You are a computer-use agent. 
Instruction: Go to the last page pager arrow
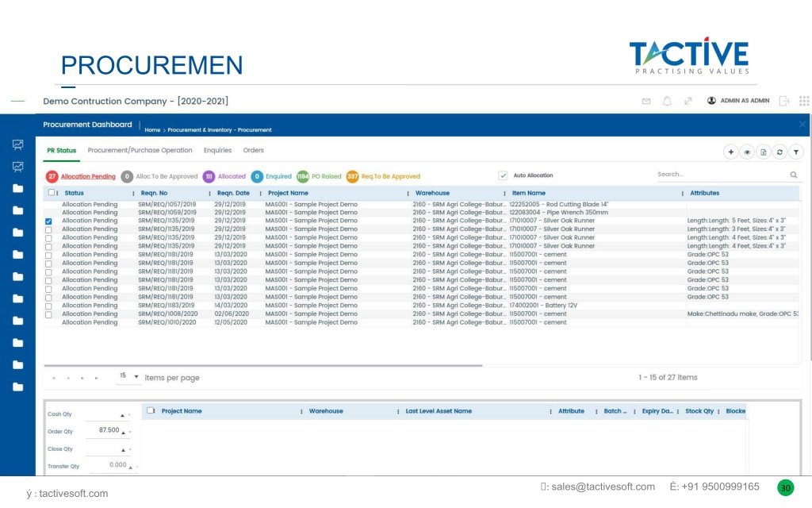[x=96, y=379]
